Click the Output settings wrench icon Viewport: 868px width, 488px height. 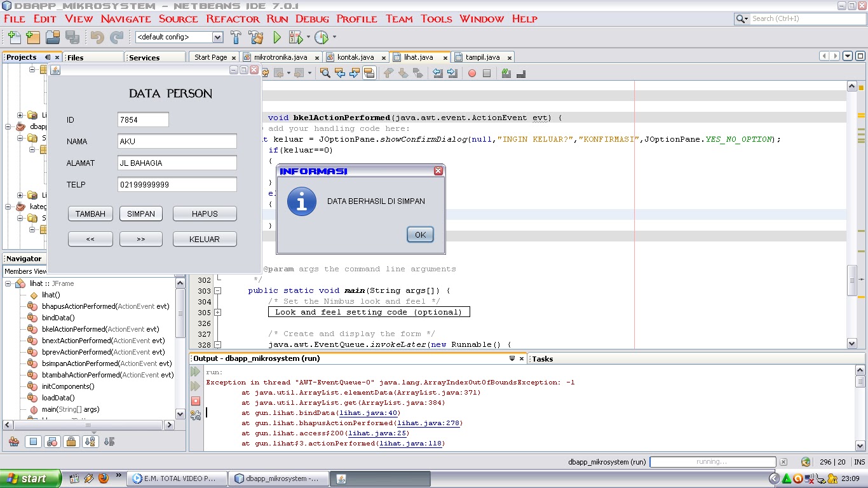196,415
